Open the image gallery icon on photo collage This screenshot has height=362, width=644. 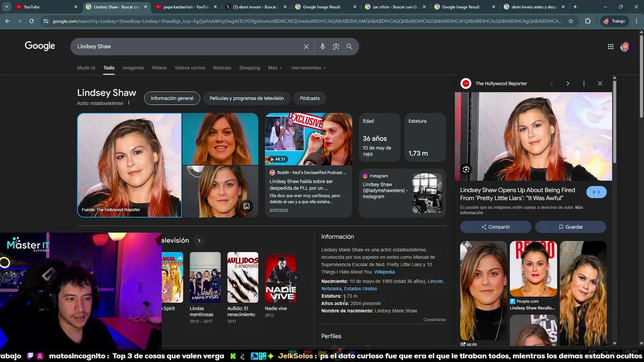247,206
